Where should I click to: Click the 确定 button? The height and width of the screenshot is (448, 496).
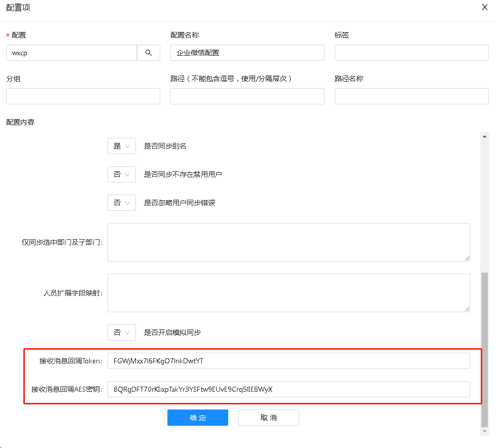click(x=198, y=418)
